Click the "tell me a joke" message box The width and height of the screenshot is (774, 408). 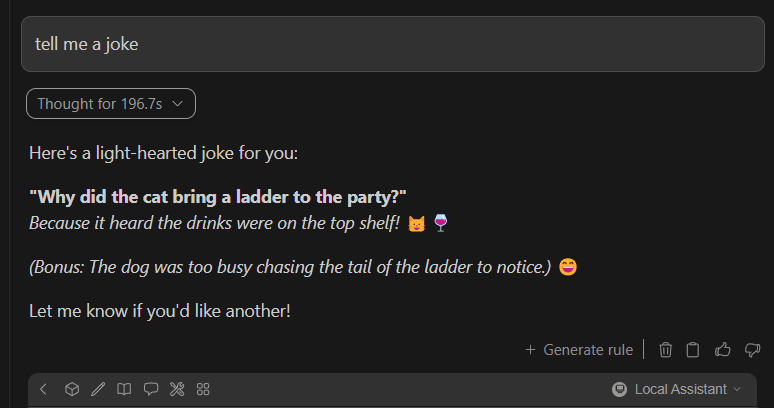[393, 44]
